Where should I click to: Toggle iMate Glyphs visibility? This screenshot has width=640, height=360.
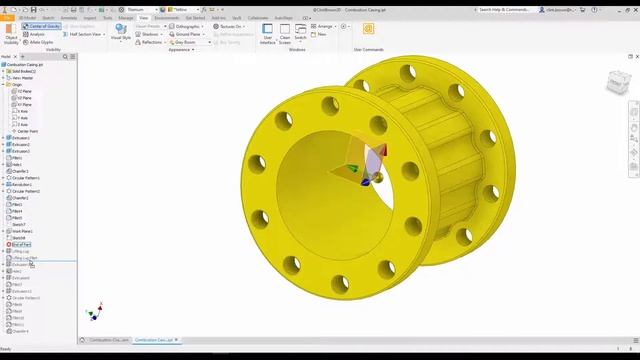pyautogui.click(x=38, y=42)
